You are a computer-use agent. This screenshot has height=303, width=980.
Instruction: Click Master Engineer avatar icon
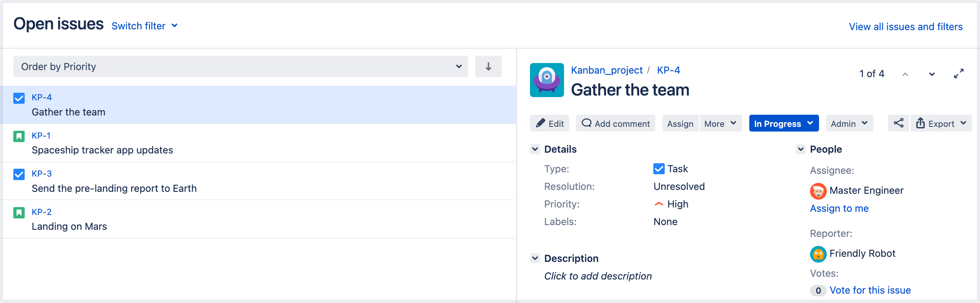(x=818, y=191)
